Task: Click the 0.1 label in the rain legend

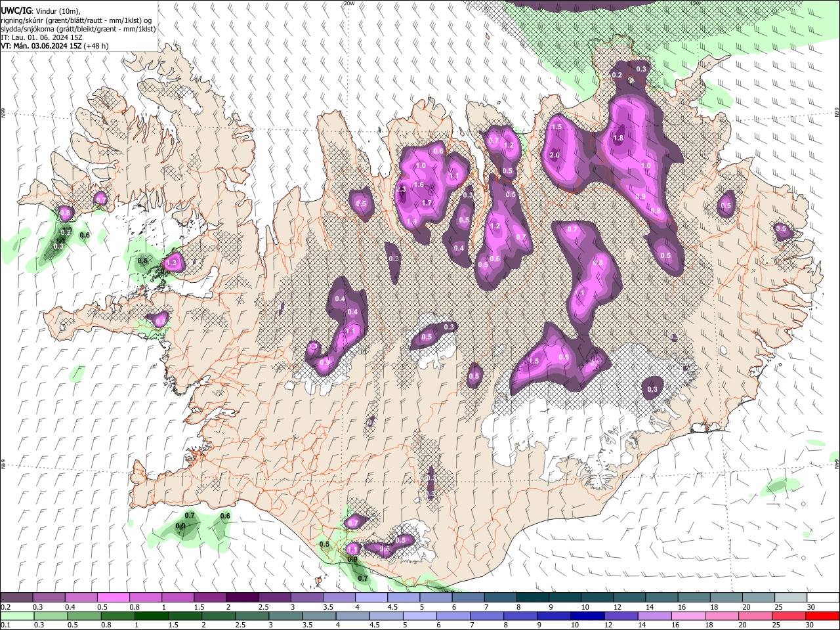Action: [x=5, y=625]
